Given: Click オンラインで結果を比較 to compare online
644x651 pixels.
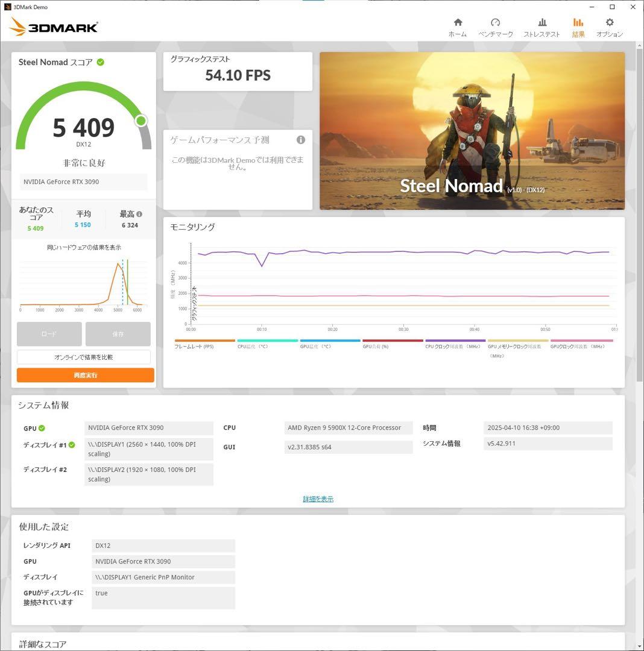Looking at the screenshot, I should [x=85, y=356].
